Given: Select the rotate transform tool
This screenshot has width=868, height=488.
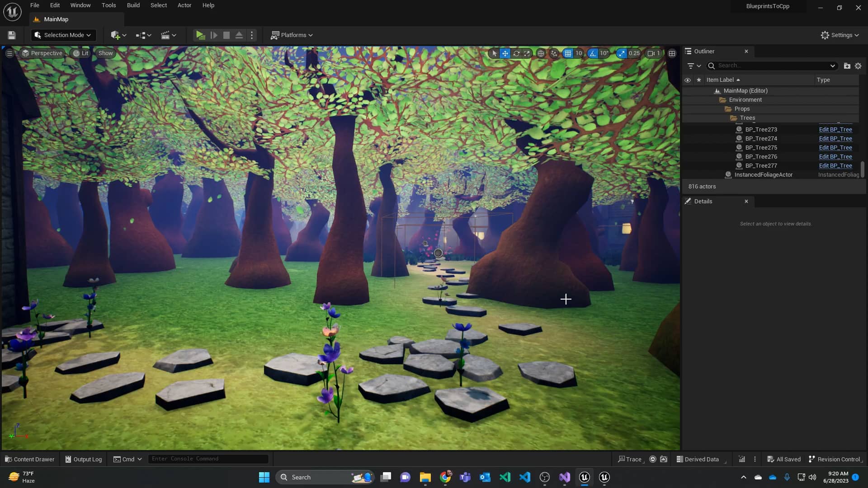Looking at the screenshot, I should point(516,53).
